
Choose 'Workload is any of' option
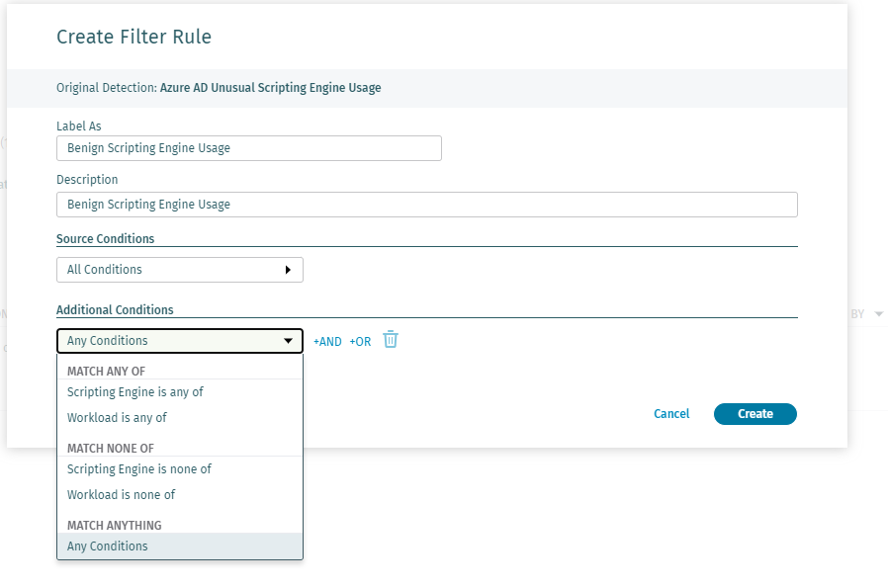(180, 418)
